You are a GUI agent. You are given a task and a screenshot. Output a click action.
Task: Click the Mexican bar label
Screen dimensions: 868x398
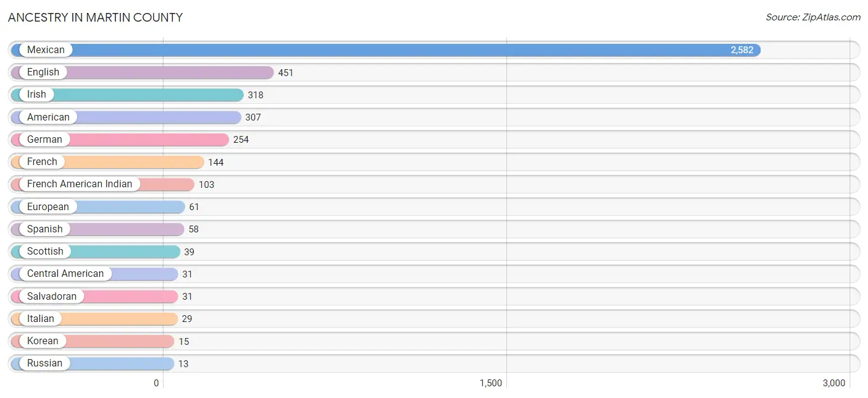point(46,50)
